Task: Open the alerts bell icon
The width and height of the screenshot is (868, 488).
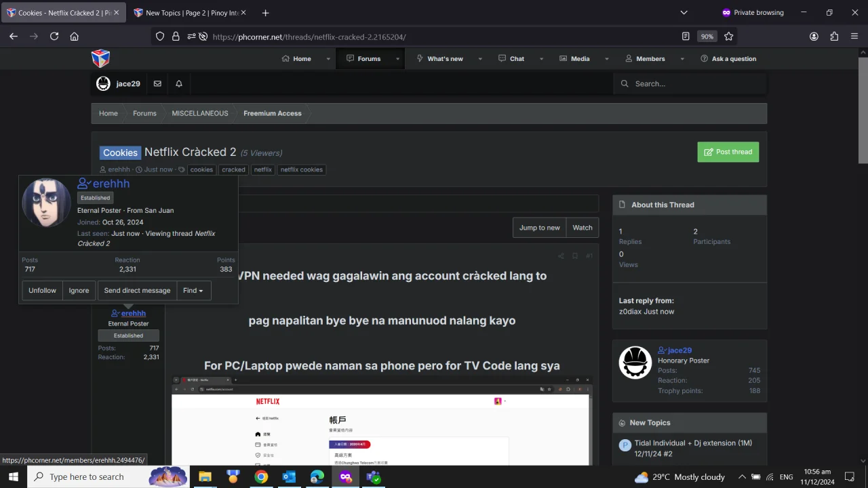Action: pos(179,84)
